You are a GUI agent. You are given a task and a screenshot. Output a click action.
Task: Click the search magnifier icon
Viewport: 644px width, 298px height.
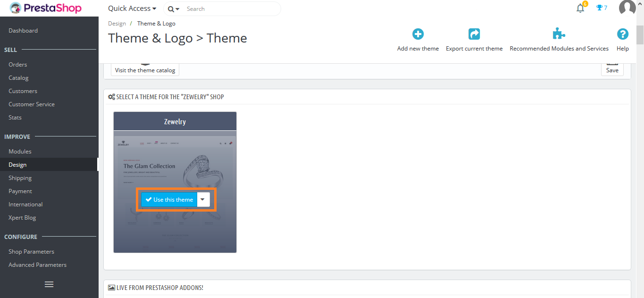coord(171,9)
